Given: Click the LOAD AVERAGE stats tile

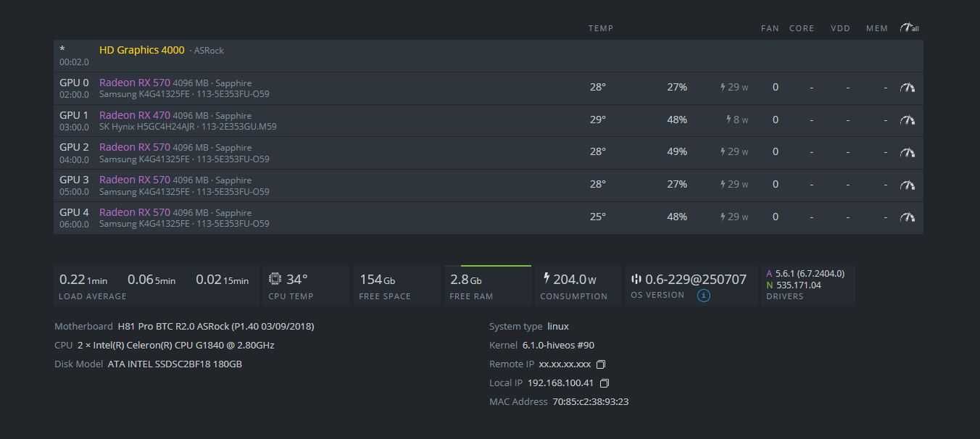Looking at the screenshot, I should (155, 286).
